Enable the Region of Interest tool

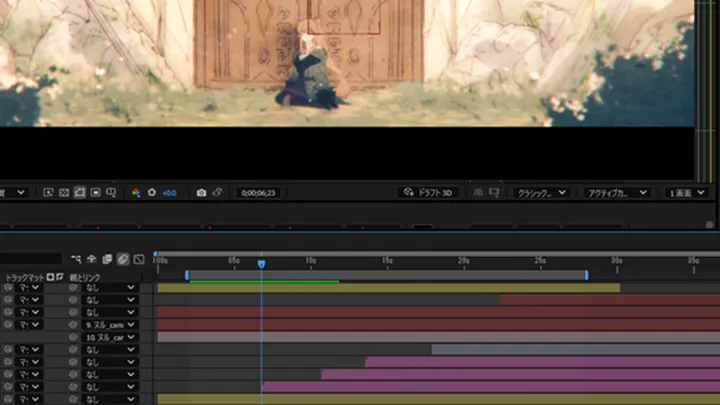96,192
